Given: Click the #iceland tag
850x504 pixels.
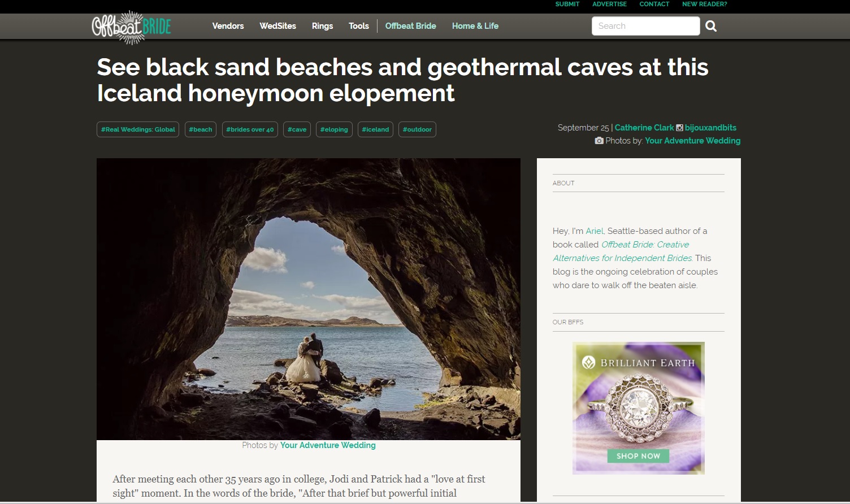Looking at the screenshot, I should [375, 129].
